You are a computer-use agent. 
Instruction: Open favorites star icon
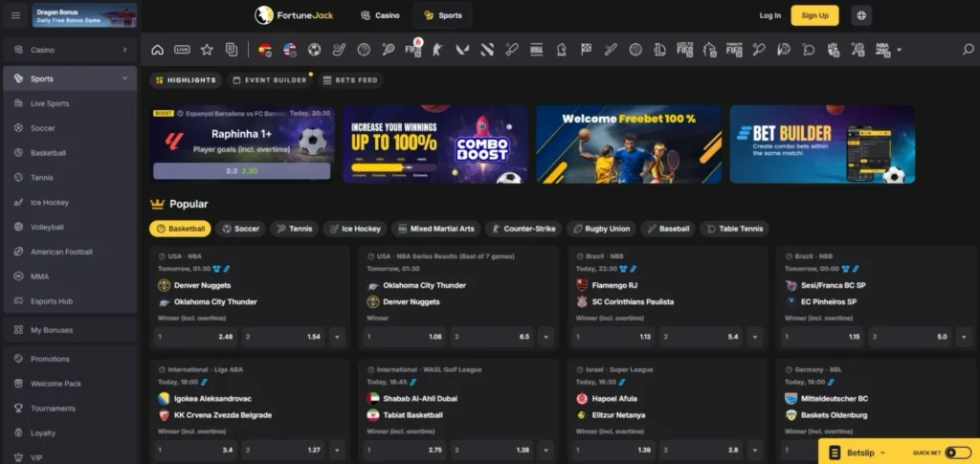[x=207, y=50]
